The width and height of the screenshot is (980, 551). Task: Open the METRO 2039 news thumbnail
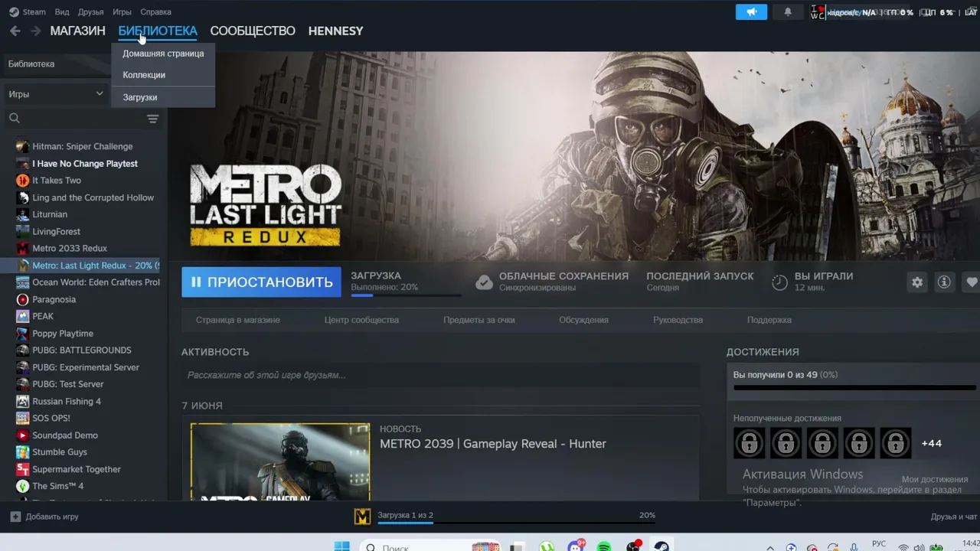point(280,462)
